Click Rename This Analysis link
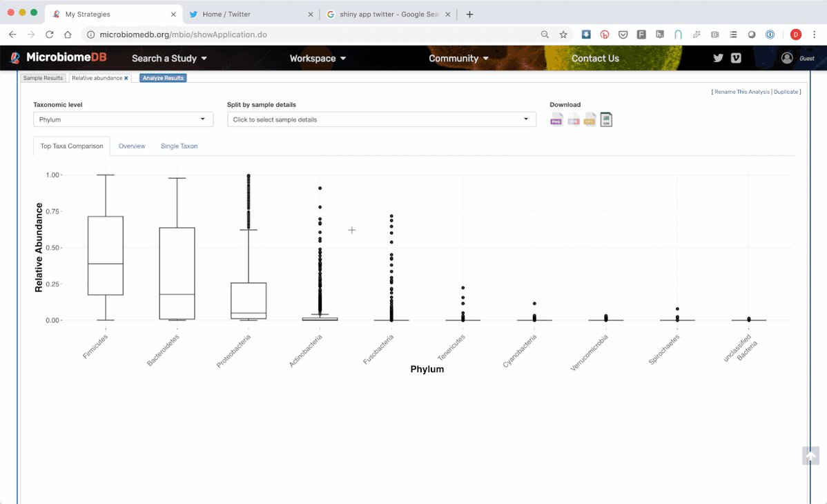 [x=742, y=92]
